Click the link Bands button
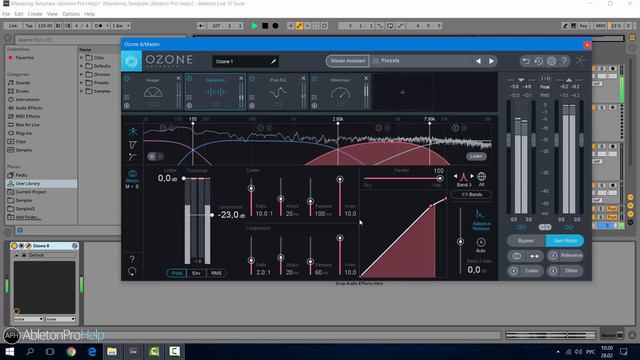640x360 pixels. (x=471, y=195)
